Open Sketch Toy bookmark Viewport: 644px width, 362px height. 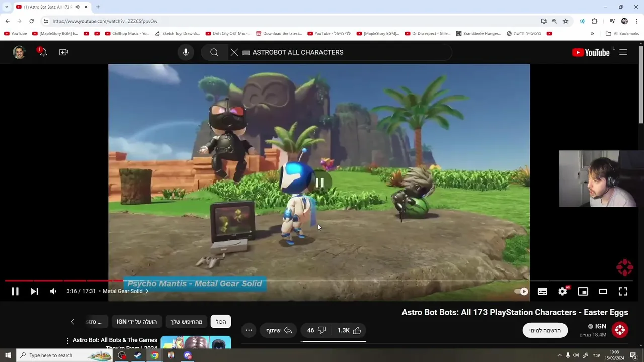click(x=177, y=34)
